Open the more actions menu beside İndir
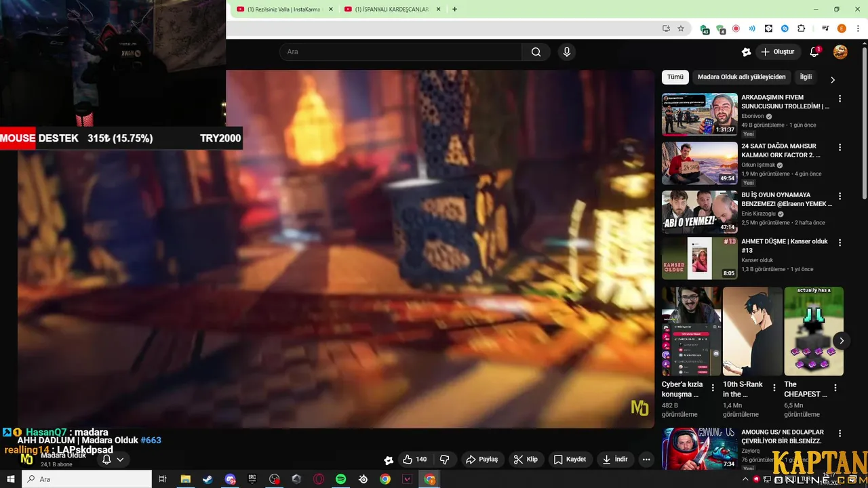 tap(646, 460)
